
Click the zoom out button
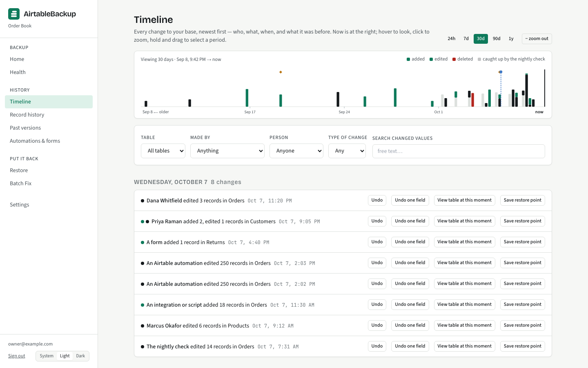(x=537, y=39)
